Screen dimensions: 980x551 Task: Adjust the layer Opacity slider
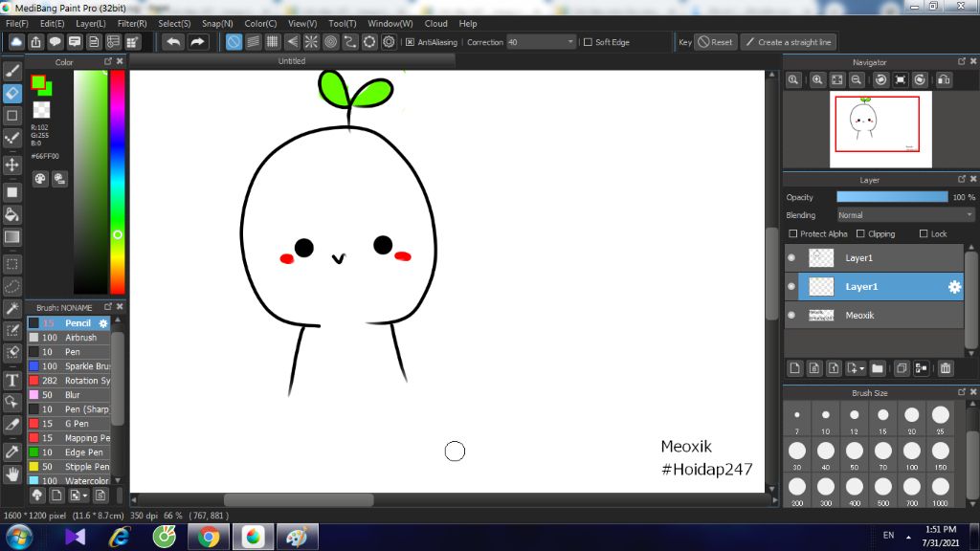tap(892, 197)
